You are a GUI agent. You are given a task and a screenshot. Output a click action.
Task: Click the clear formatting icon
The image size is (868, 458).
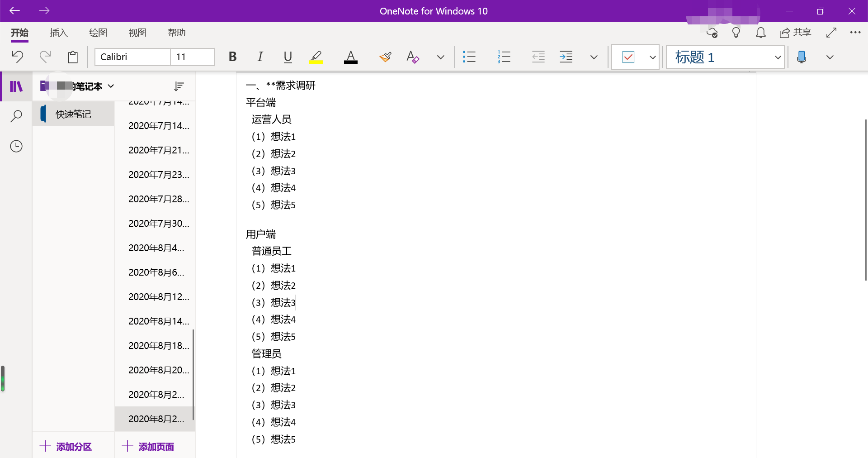pos(412,57)
